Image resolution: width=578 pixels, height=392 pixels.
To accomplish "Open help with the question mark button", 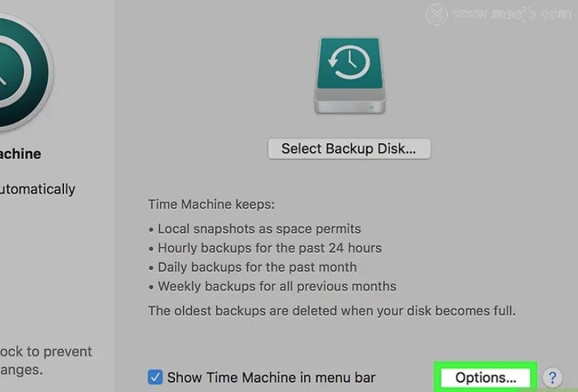I will 552,377.
